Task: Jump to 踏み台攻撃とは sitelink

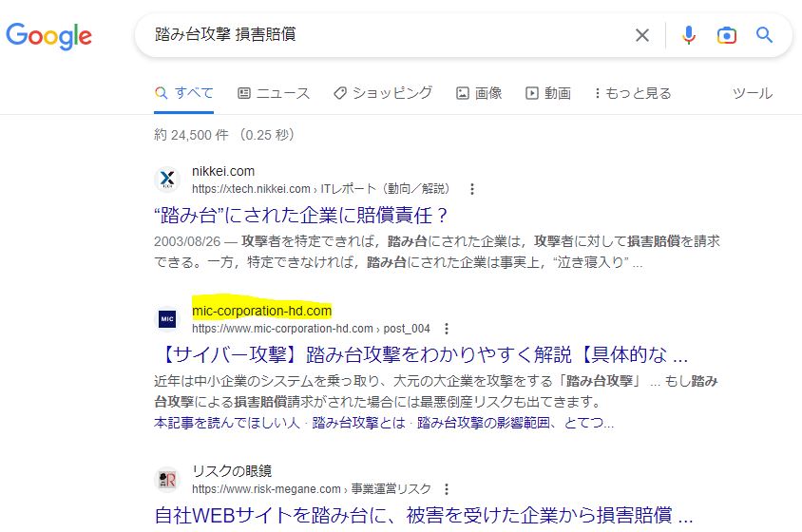Action: 358,423
